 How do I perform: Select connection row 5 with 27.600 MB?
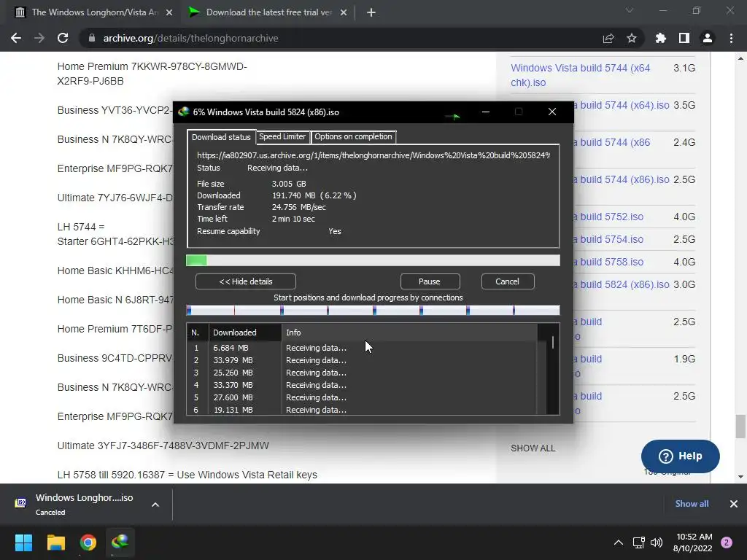pyautogui.click(x=362, y=397)
